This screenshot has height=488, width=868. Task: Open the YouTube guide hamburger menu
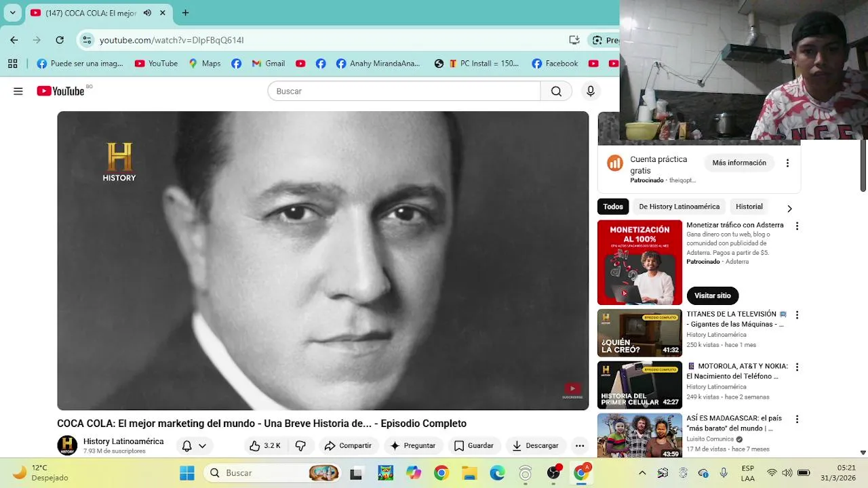tap(18, 91)
